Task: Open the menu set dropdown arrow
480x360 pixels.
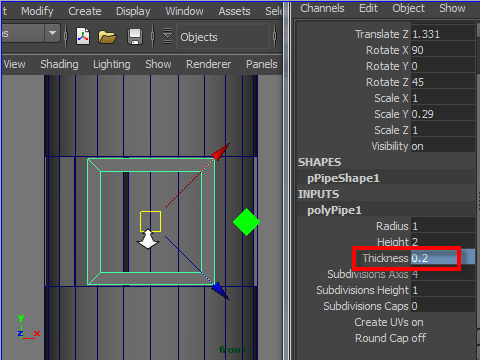Action: pos(52,33)
